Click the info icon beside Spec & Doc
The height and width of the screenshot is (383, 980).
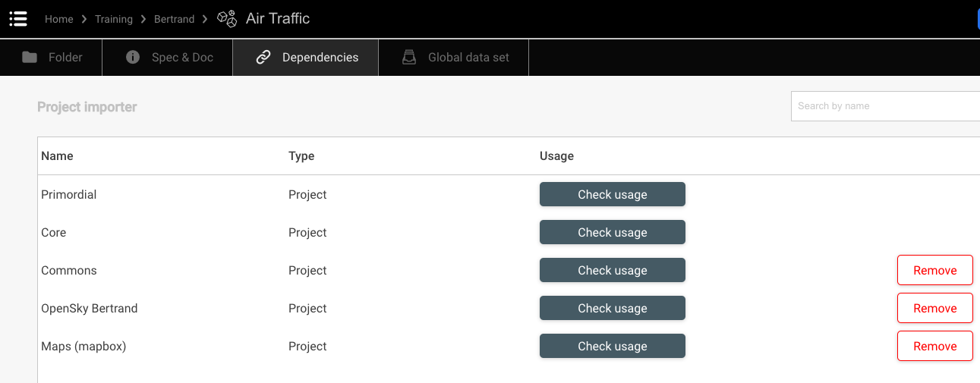(133, 58)
